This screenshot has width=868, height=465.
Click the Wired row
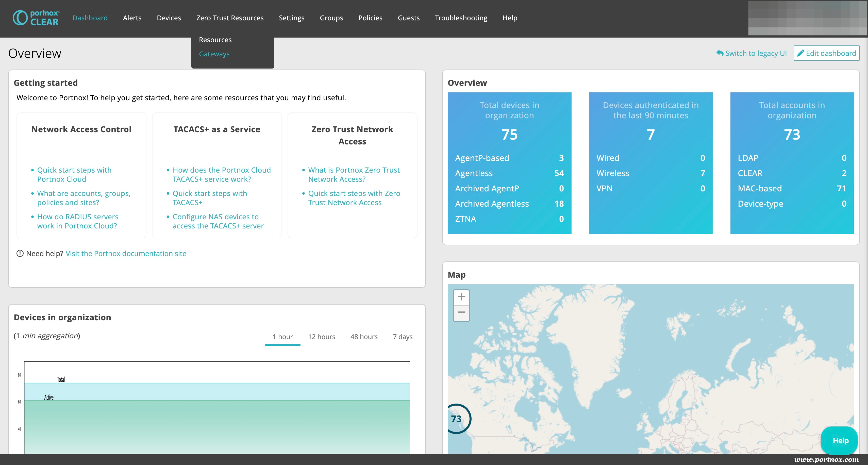pyautogui.click(x=651, y=158)
